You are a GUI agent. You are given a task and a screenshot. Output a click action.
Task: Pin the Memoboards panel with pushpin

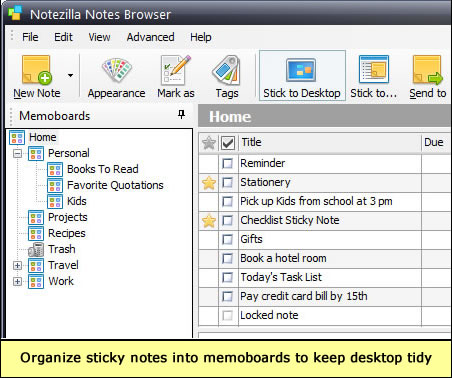[x=181, y=115]
